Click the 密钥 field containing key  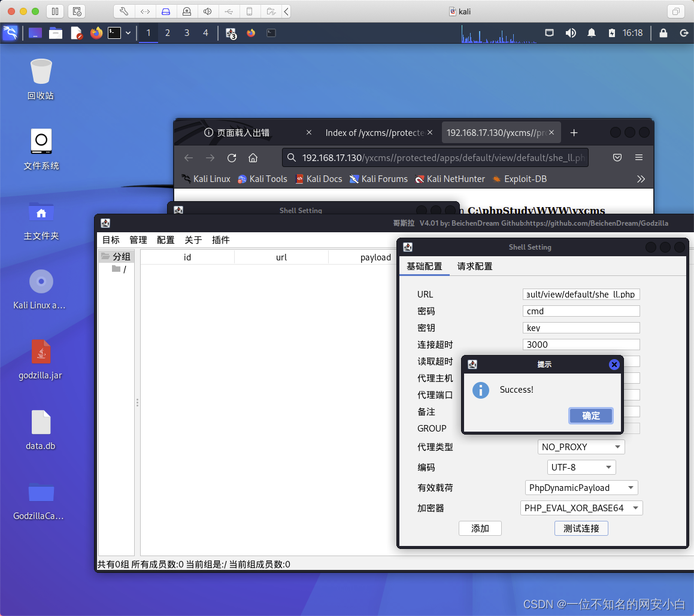[x=581, y=328]
